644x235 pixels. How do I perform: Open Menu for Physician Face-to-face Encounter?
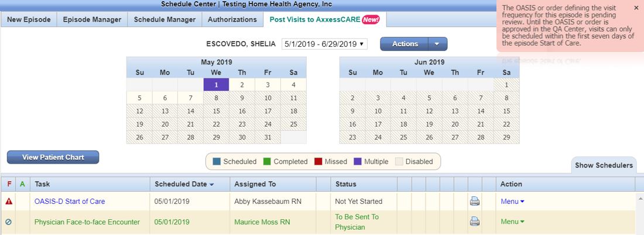pos(512,222)
